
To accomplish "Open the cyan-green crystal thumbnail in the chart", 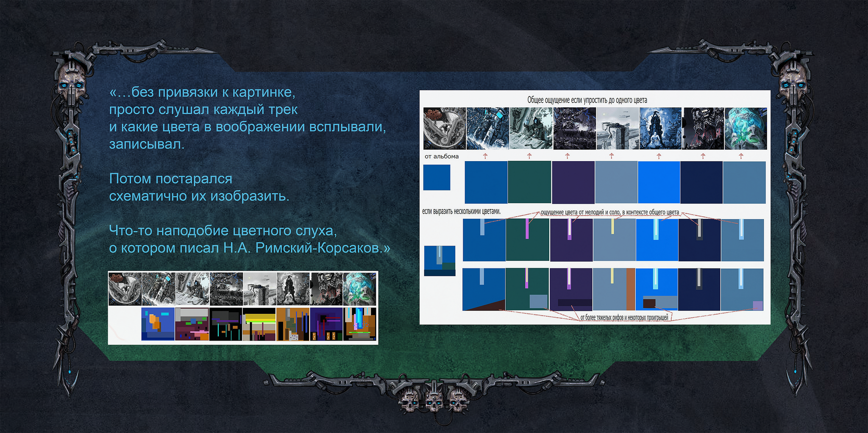I will pyautogui.click(x=746, y=129).
